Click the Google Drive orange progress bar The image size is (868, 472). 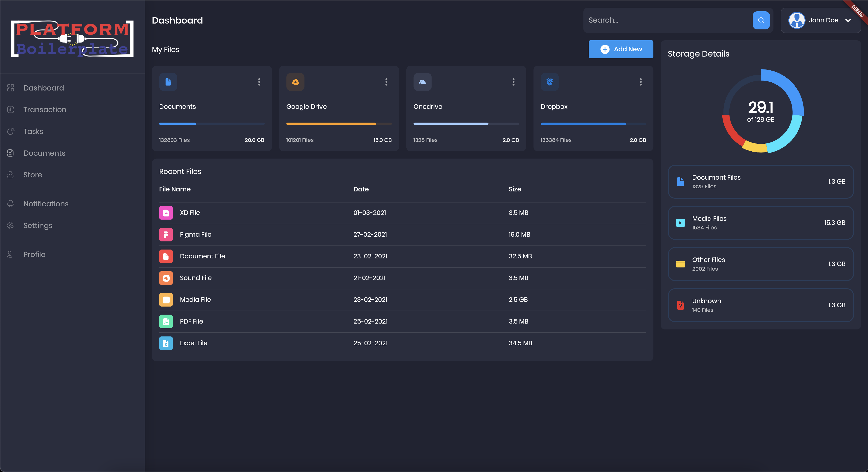point(331,124)
